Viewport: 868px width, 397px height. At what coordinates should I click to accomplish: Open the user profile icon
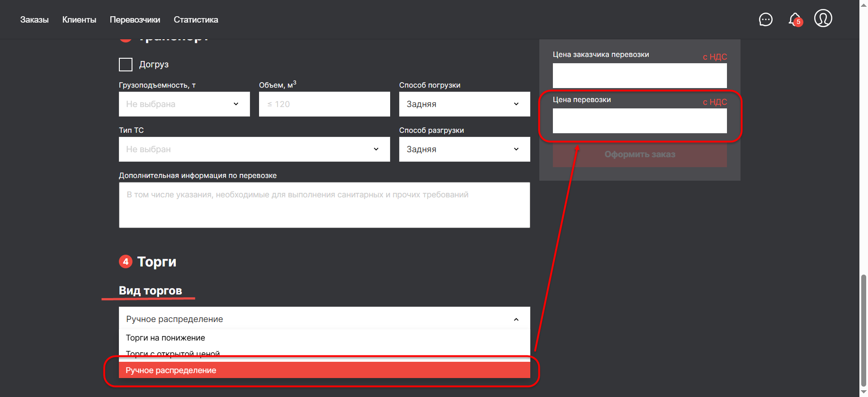click(823, 19)
